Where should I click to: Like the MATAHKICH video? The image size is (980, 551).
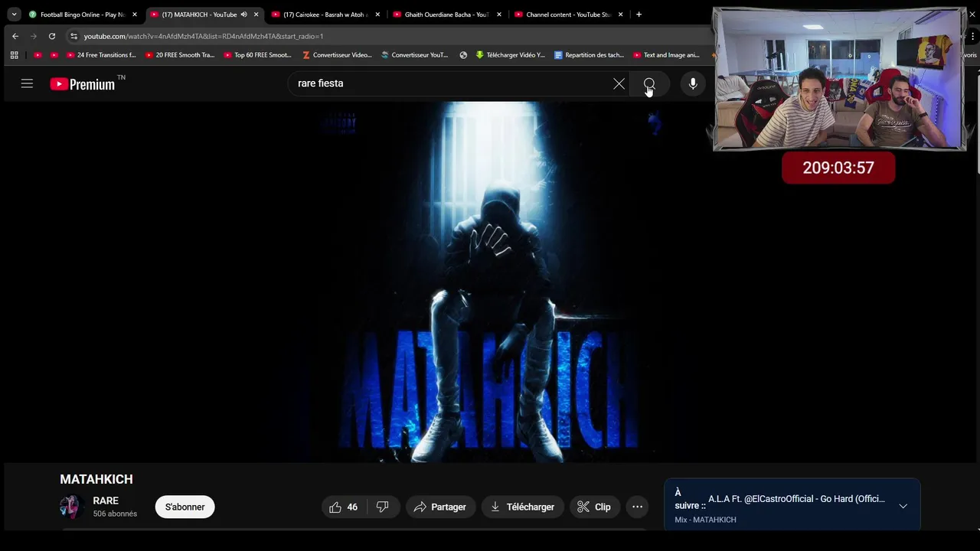[x=344, y=507]
